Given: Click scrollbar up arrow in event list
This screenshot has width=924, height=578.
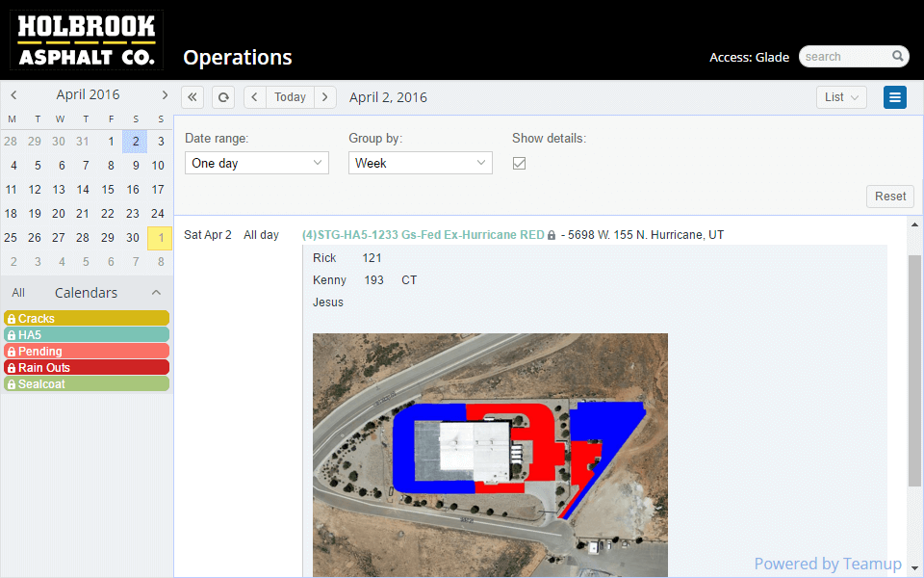Looking at the screenshot, I should [x=914, y=224].
